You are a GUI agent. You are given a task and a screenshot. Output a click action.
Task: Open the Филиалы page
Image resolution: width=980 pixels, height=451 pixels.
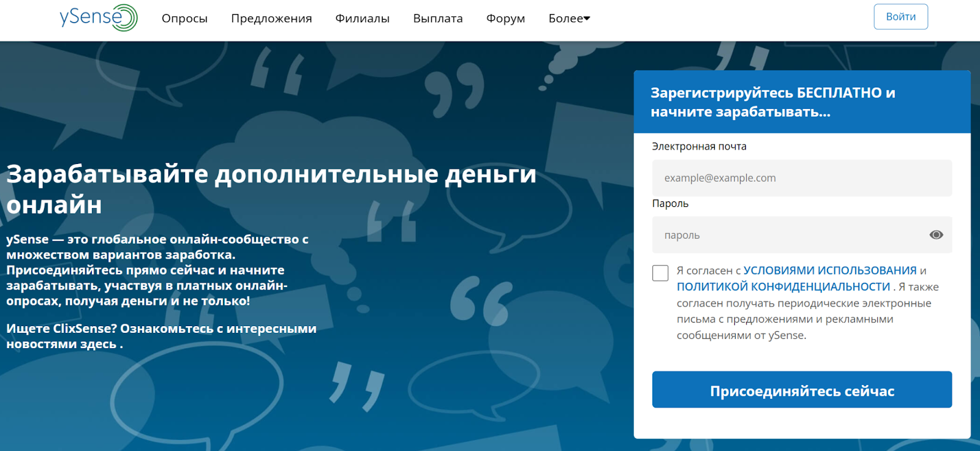coord(363,18)
